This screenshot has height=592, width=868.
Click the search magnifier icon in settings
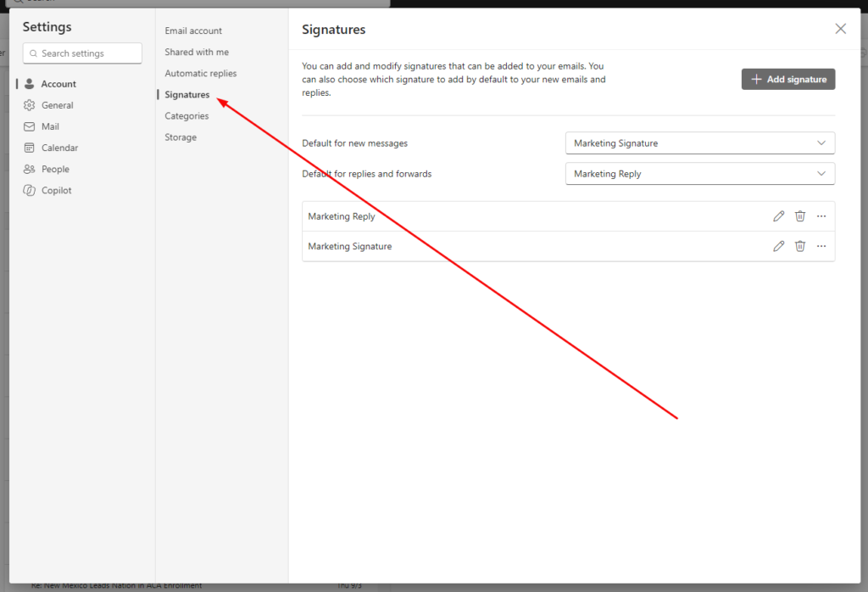(x=33, y=53)
